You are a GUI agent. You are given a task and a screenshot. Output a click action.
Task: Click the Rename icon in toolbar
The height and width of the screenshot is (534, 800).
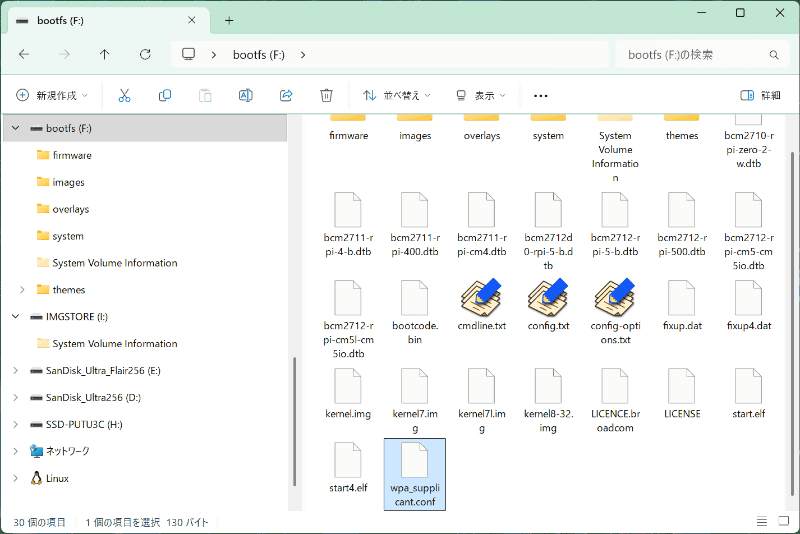pyautogui.click(x=245, y=95)
